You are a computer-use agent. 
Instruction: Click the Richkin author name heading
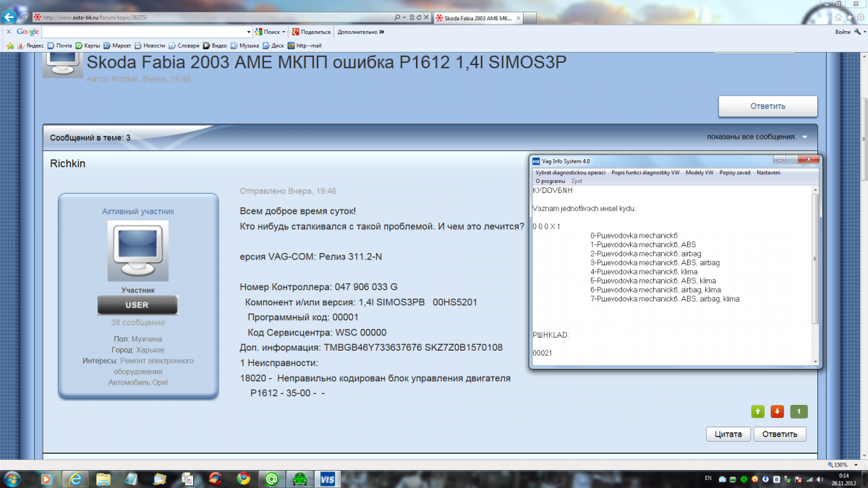point(67,163)
